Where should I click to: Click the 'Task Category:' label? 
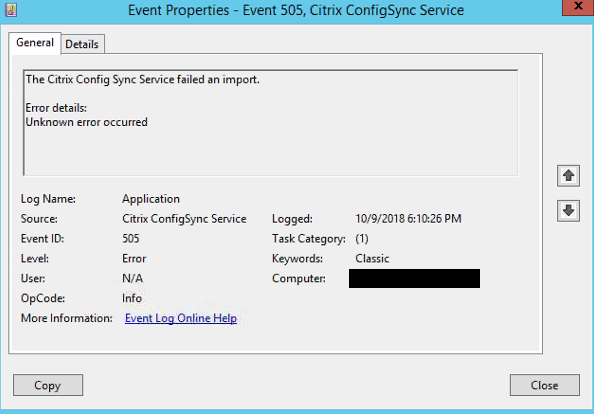tap(309, 239)
